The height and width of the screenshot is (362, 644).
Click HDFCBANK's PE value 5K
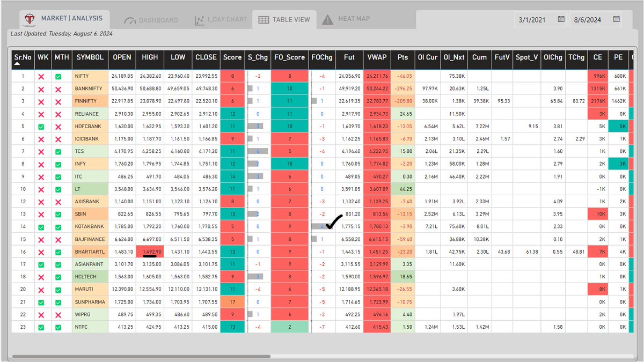[x=618, y=126]
